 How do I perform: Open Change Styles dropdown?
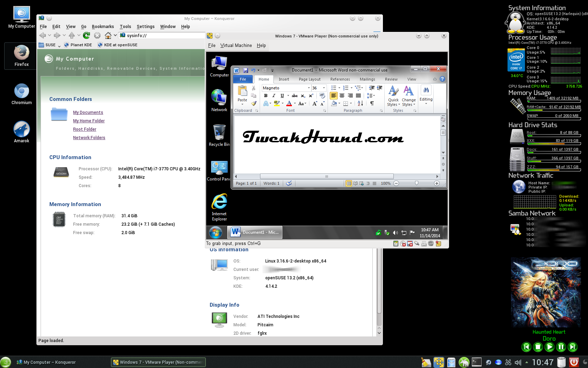[408, 96]
